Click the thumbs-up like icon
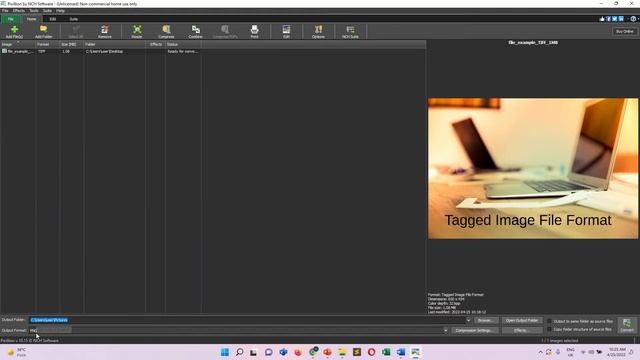The height and width of the screenshot is (360, 640). click(602, 19)
